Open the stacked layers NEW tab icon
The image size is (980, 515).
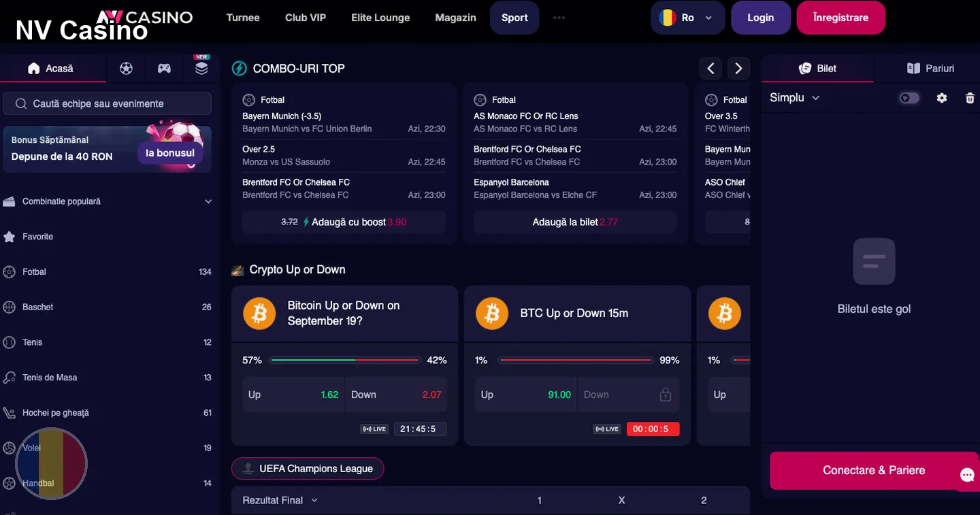point(201,68)
